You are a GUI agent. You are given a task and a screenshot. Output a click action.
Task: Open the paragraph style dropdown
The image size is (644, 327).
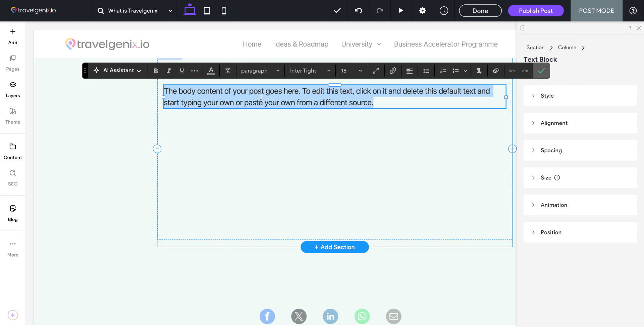260,71
